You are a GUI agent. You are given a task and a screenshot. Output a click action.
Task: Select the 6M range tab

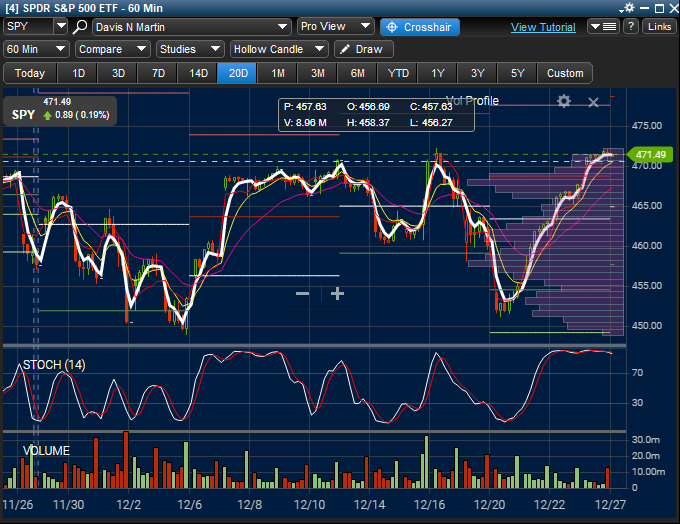tap(357, 73)
